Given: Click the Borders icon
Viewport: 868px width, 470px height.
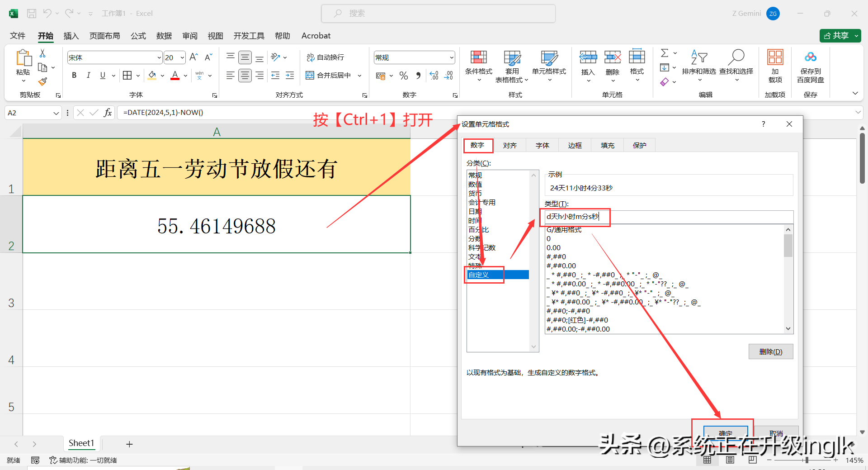Looking at the screenshot, I should (x=127, y=75).
